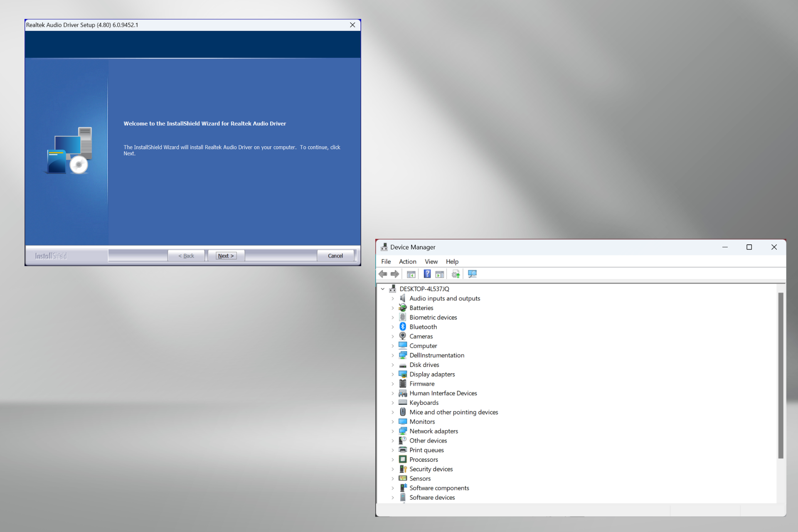
Task: Expand the Other devices node
Action: [x=392, y=441]
